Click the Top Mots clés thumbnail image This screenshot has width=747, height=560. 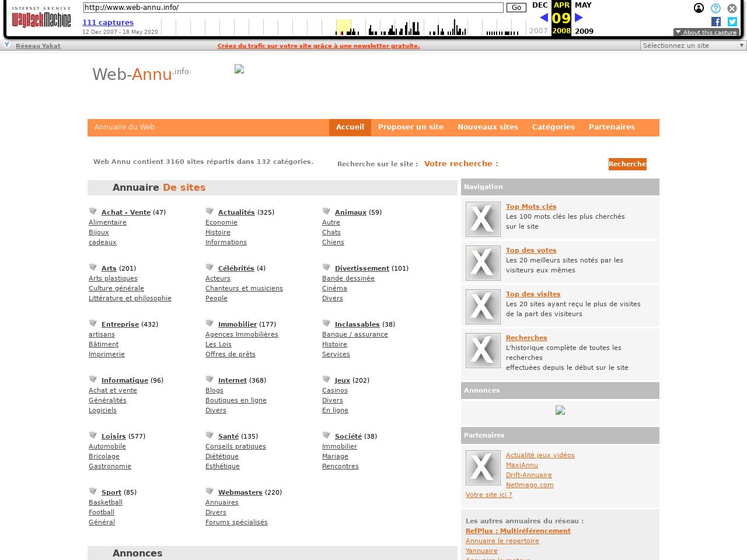(x=483, y=219)
